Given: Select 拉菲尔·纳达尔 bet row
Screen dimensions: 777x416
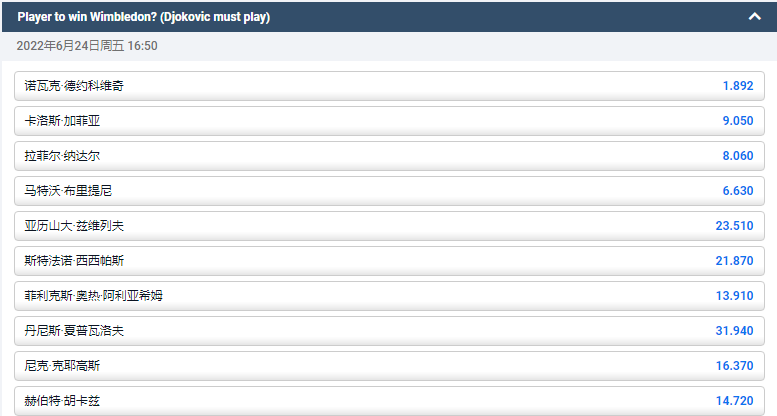Looking at the screenshot, I should coord(63,156).
